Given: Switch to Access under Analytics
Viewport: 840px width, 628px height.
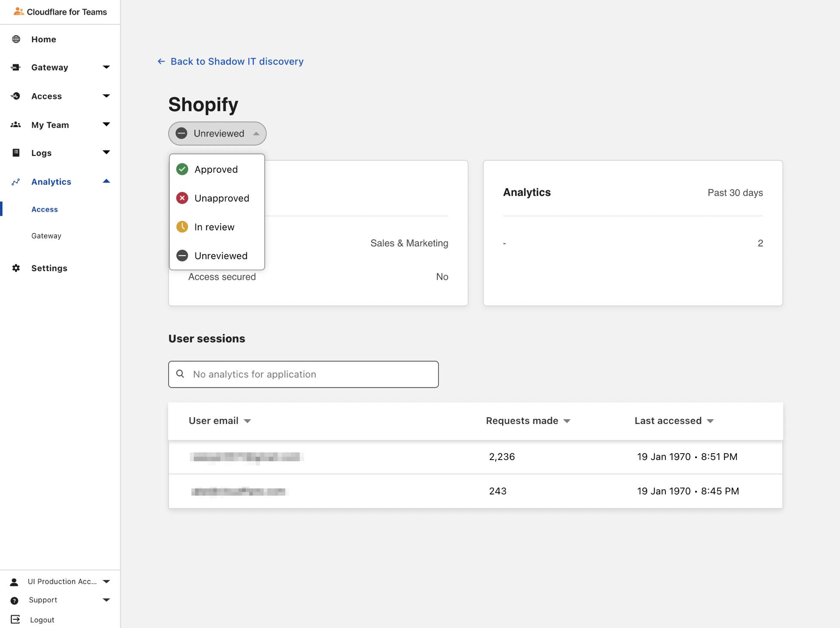Looking at the screenshot, I should (x=44, y=209).
